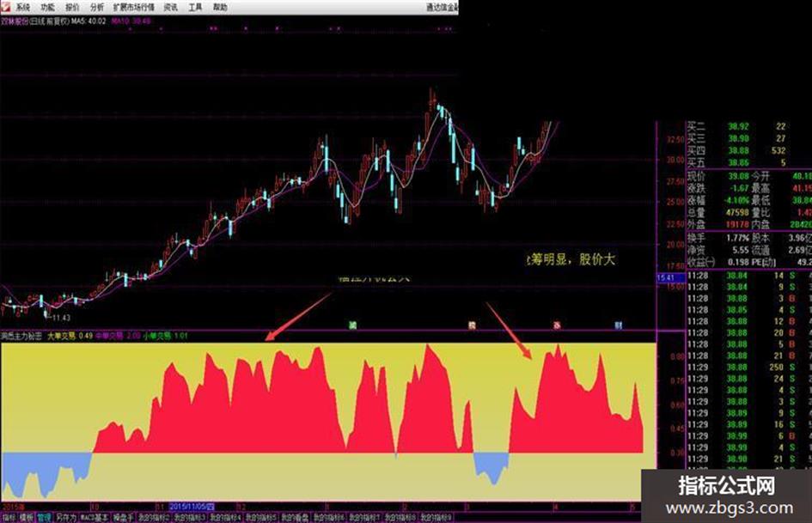Switch to 我的看盘 tab
The image size is (812, 523).
296,517
